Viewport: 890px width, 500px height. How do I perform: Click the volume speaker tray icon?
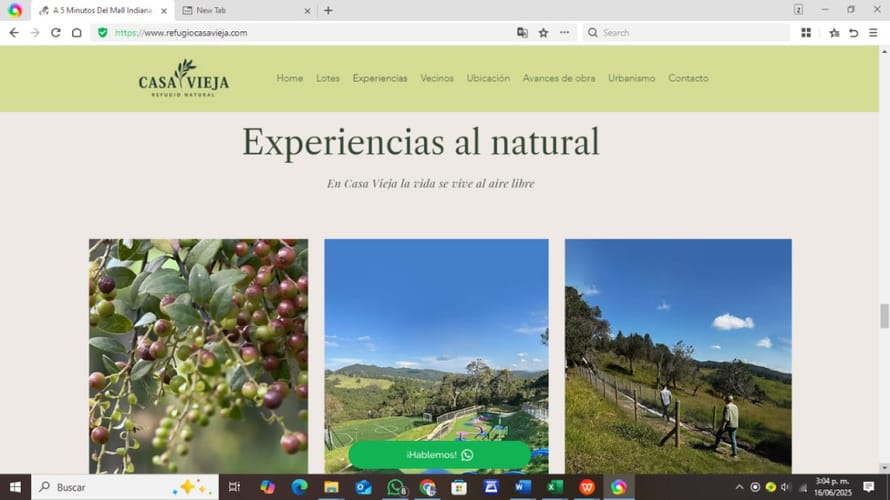click(786, 487)
